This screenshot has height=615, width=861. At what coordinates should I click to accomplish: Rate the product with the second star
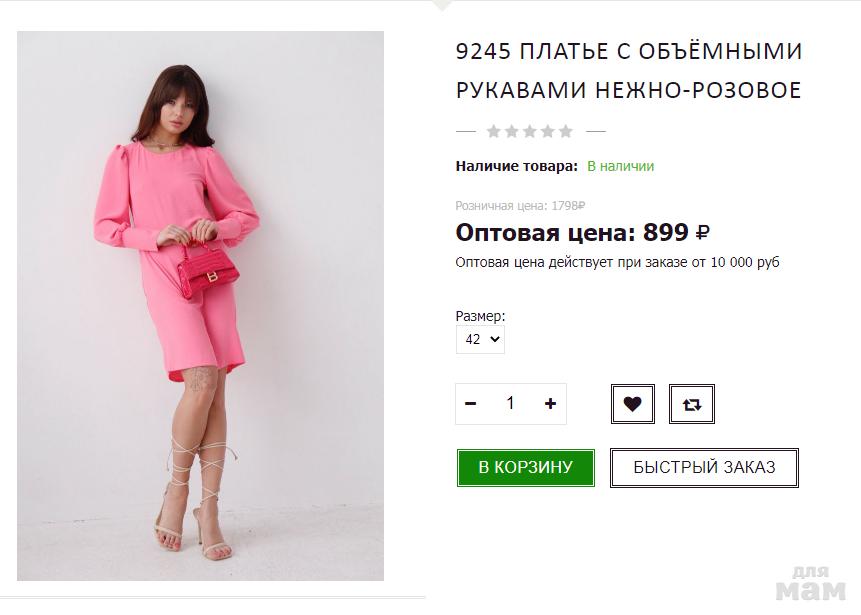pos(512,131)
